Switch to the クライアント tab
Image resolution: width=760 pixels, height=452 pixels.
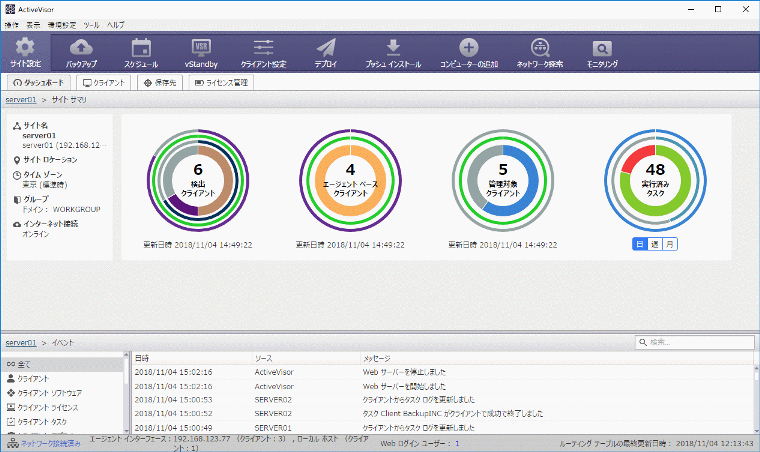(x=104, y=82)
